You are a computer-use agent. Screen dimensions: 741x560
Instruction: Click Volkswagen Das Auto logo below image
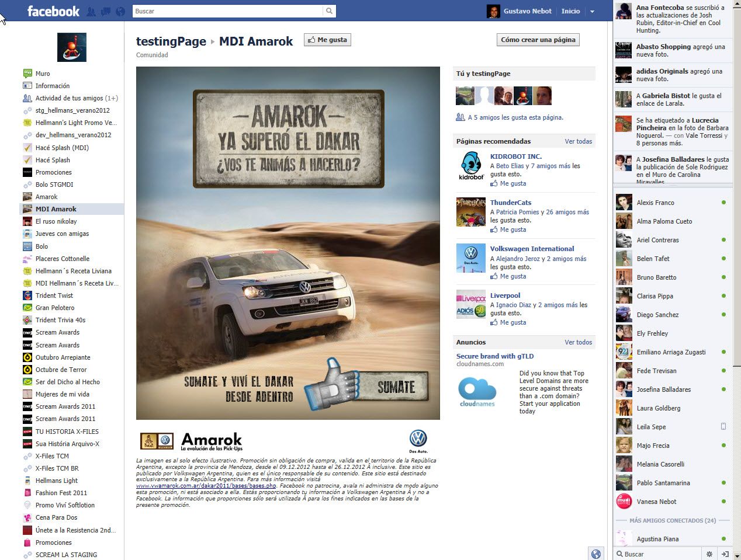[418, 441]
